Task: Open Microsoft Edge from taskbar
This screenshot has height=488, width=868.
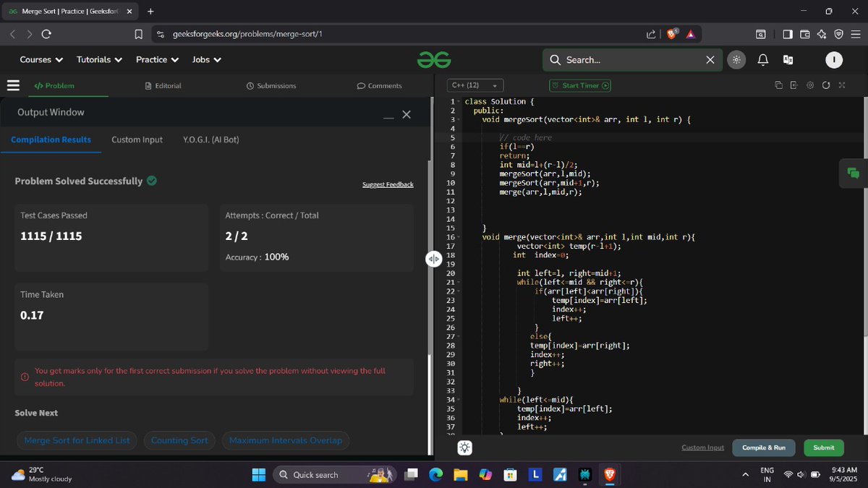Action: click(435, 474)
